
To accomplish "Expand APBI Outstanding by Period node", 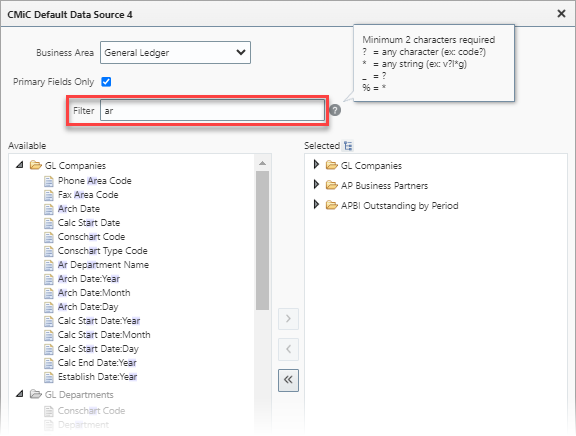I will (316, 204).
